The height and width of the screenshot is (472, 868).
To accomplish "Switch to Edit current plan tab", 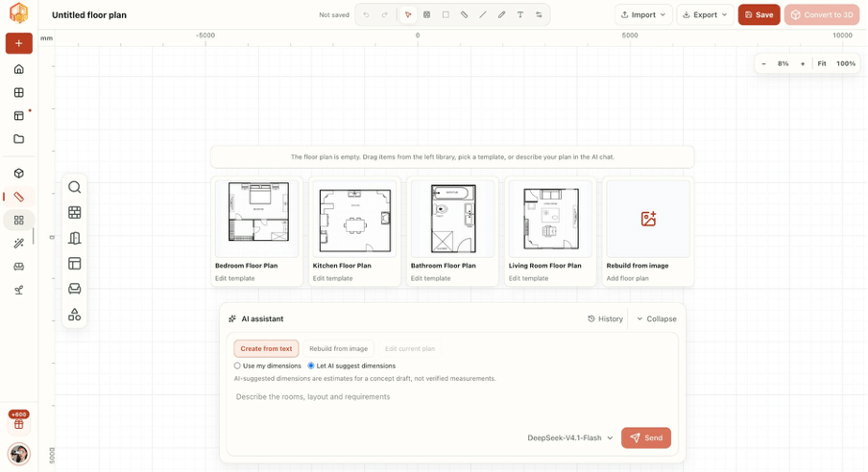I will tap(410, 348).
